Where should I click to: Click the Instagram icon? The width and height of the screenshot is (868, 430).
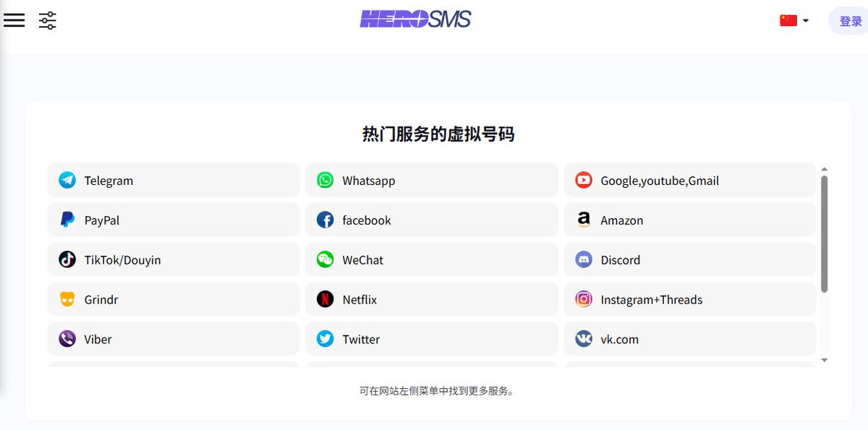pyautogui.click(x=584, y=299)
